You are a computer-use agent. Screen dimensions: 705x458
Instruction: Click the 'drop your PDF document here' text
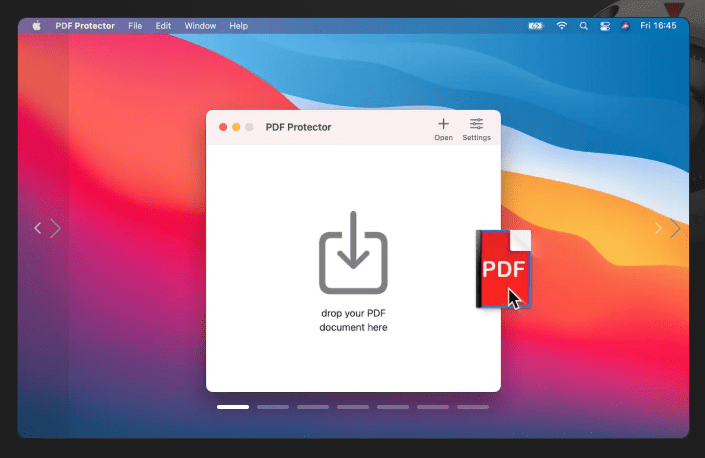pos(353,320)
